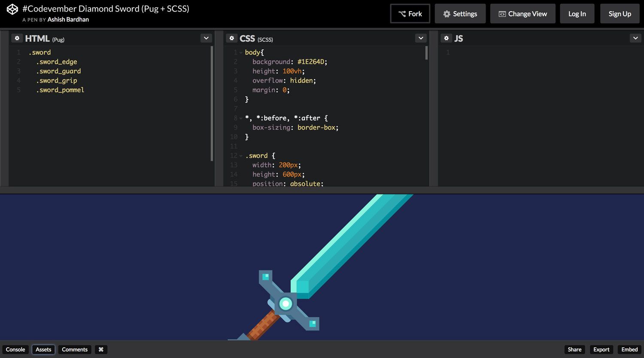This screenshot has height=358, width=644.
Task: Open the Comments panel
Action: [x=75, y=349]
